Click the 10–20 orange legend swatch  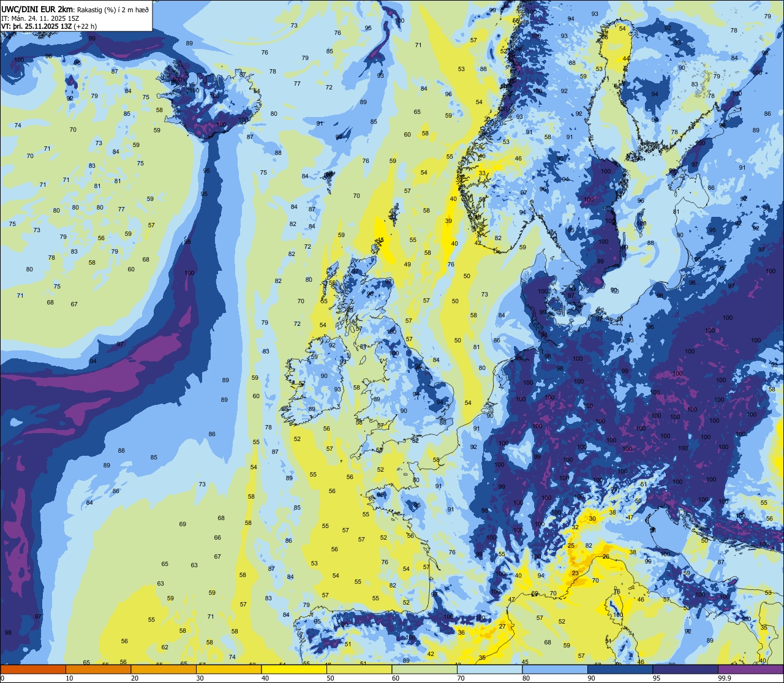tap(98, 669)
